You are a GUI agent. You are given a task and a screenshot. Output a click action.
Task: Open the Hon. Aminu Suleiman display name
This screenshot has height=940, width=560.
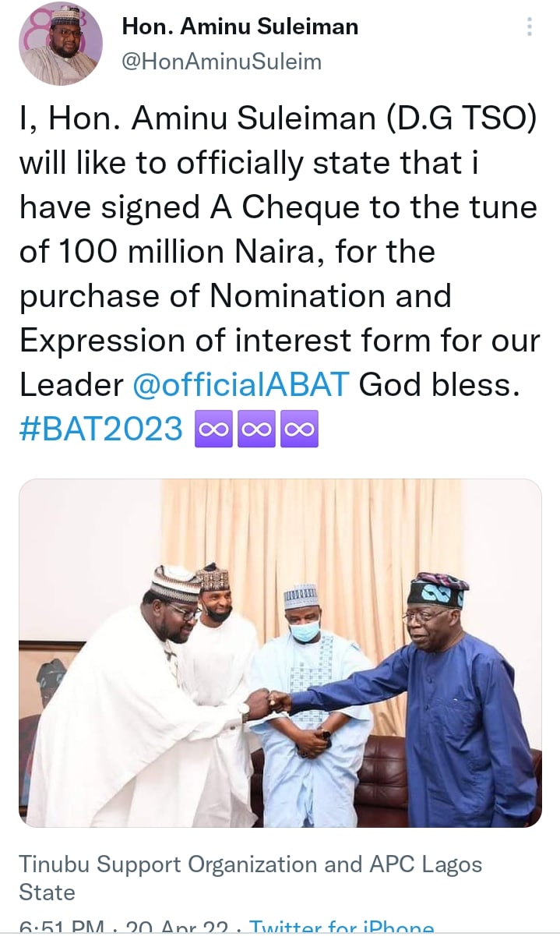tap(240, 27)
